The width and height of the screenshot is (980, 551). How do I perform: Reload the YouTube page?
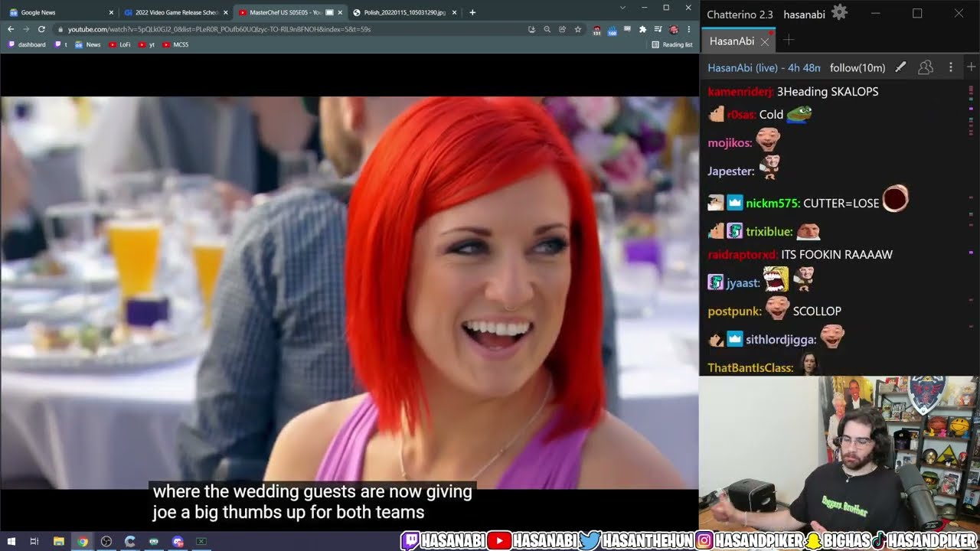[x=41, y=29]
